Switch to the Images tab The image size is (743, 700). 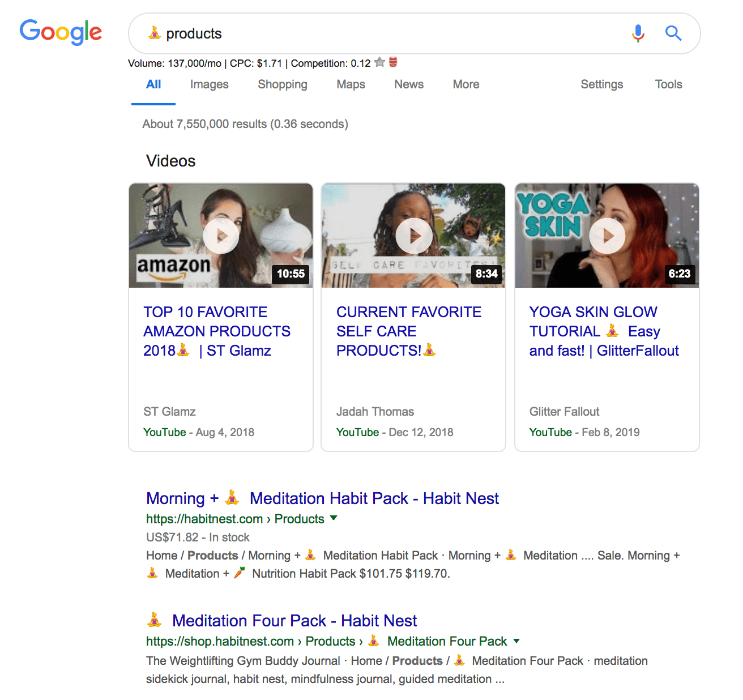point(209,84)
